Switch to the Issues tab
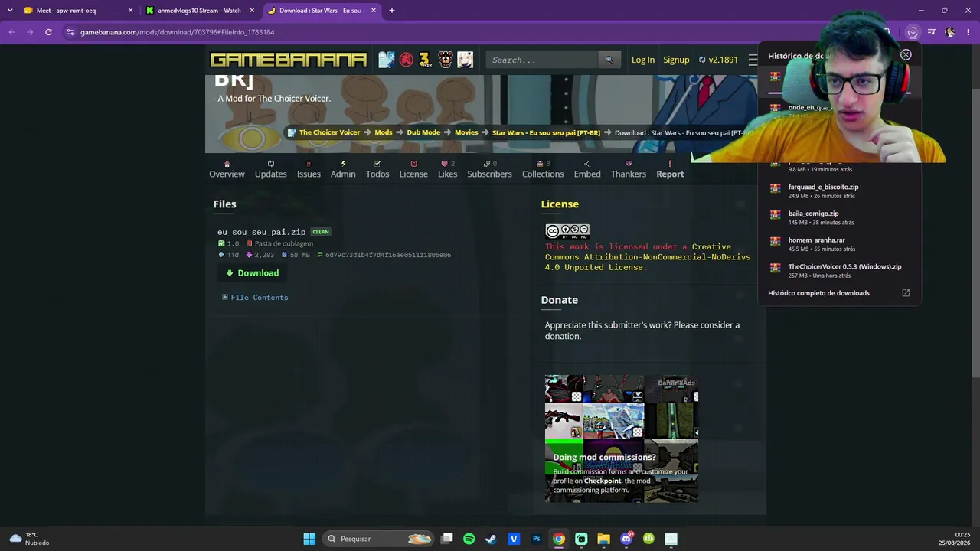 pyautogui.click(x=309, y=169)
